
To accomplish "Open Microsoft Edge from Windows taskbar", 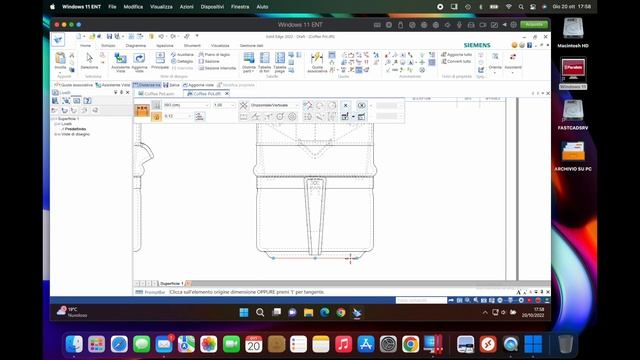I will coord(324,313).
